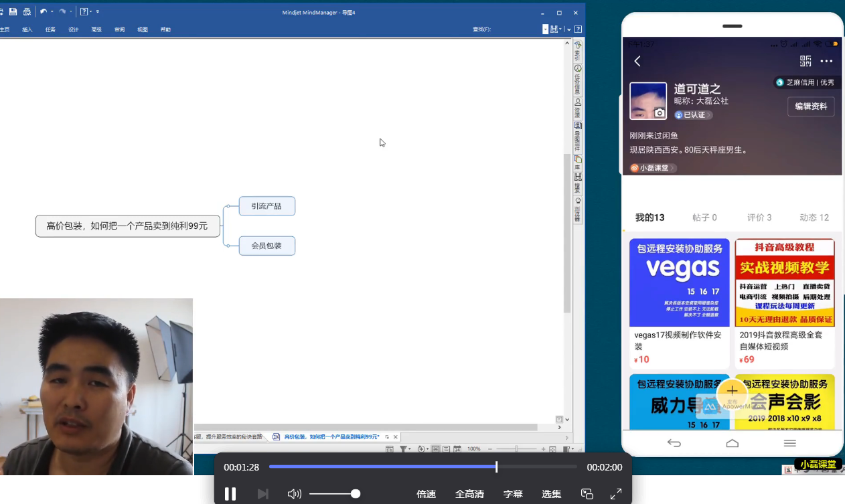Viewport: 845px width, 504px height.
Task: Tap the yellow plus publish button
Action: pos(732,390)
